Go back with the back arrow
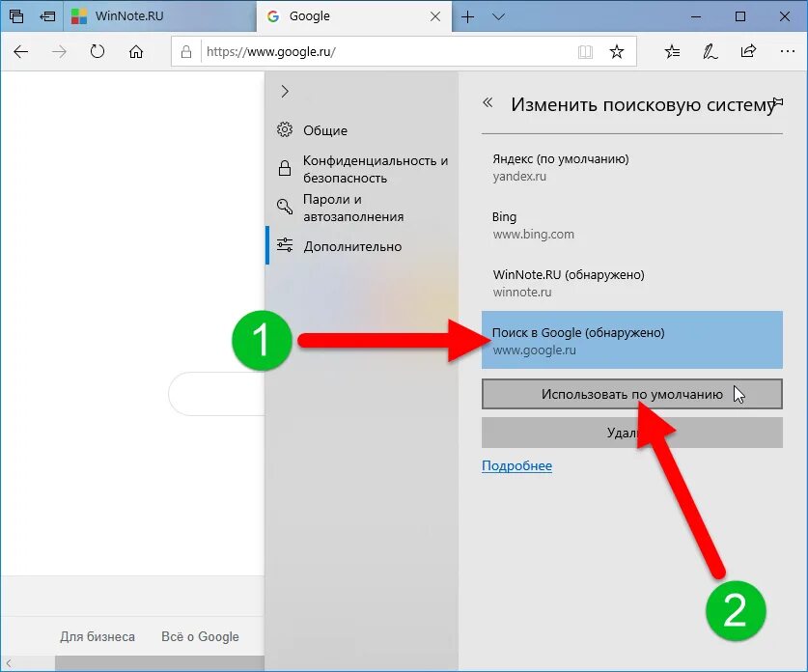 (x=21, y=51)
